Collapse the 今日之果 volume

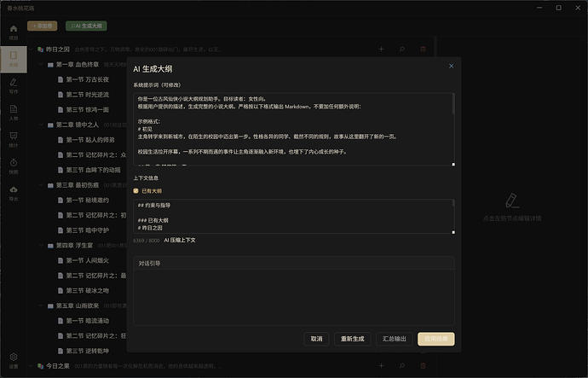click(32, 365)
